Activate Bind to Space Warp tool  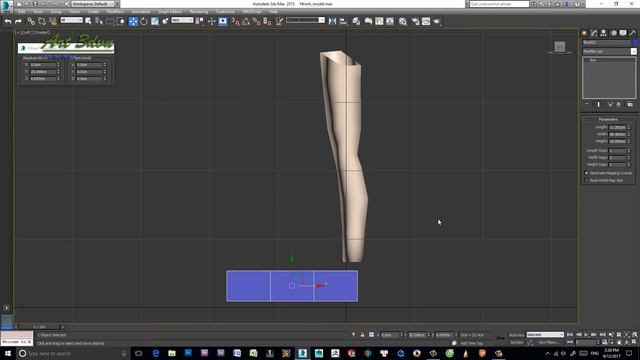point(53,21)
